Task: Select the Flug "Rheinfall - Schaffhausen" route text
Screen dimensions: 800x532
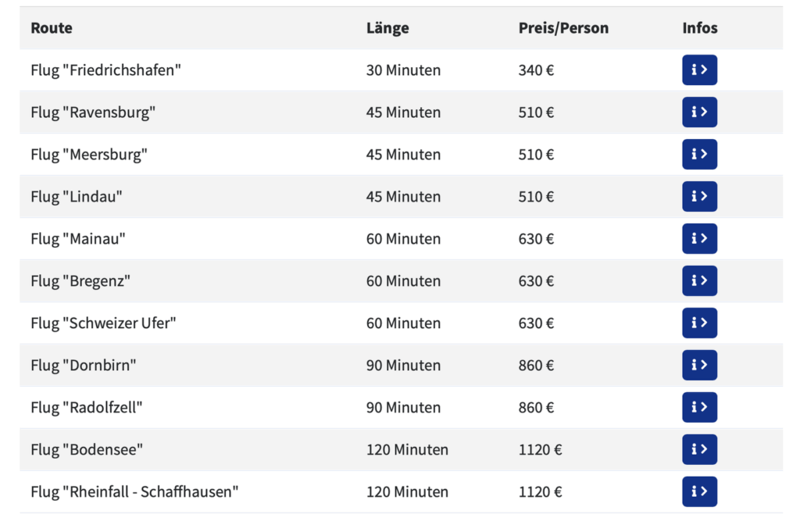Action: pyautogui.click(x=134, y=492)
